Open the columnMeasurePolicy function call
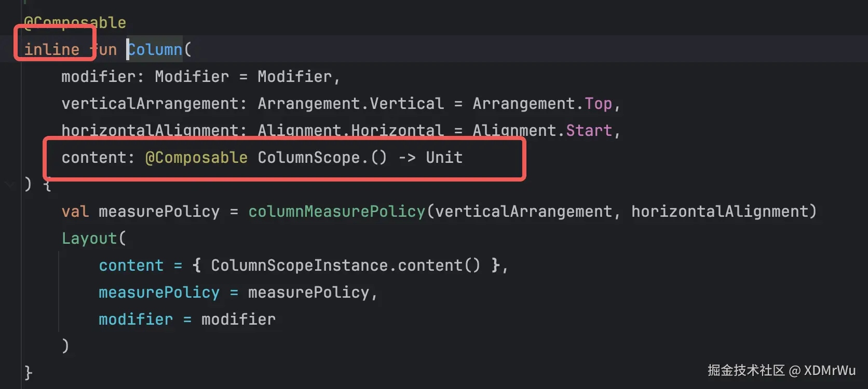The height and width of the screenshot is (389, 868). 337,212
